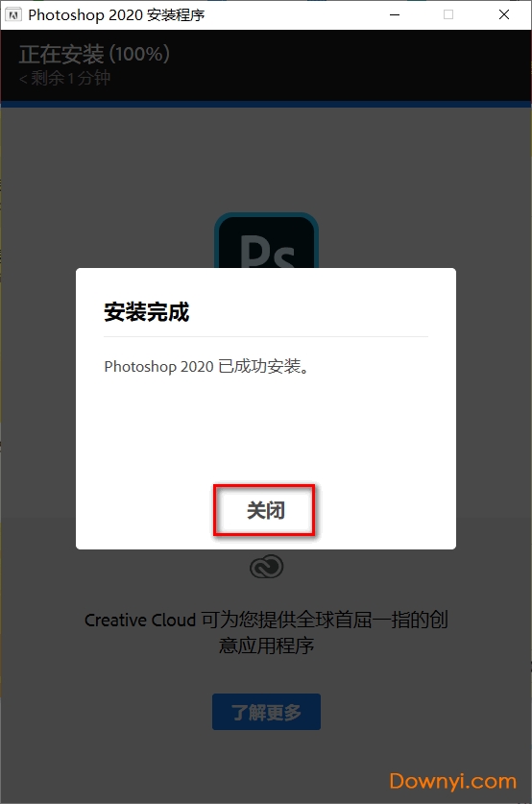Minimize the Photoshop 2020 installer window
532x804 pixels.
[395, 14]
